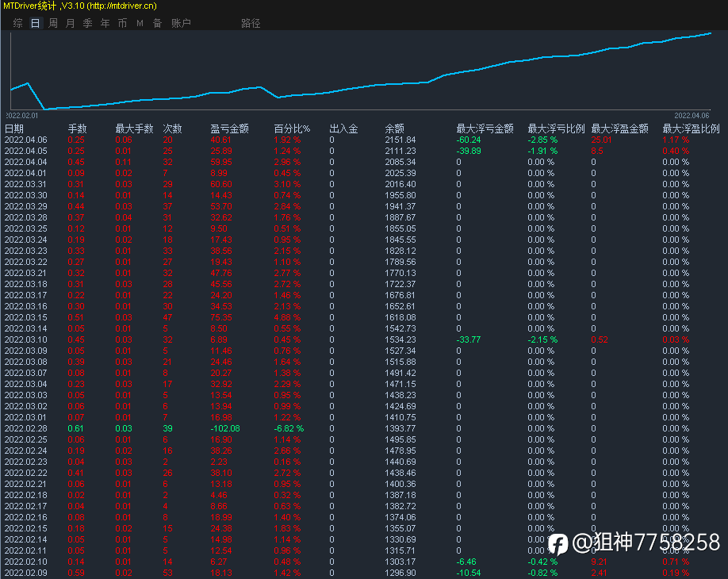Click the 余额 column header
Viewport: 728px width, 579px height.
tap(395, 128)
